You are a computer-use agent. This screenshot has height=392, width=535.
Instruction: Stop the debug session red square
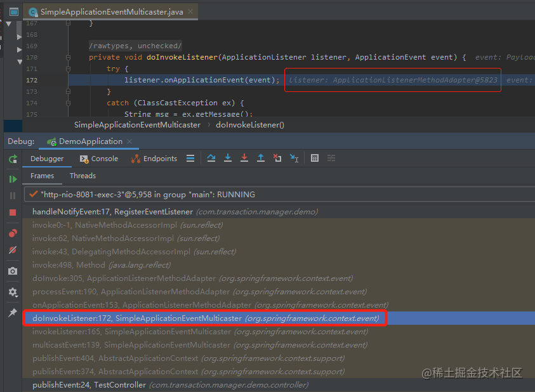[x=13, y=212]
